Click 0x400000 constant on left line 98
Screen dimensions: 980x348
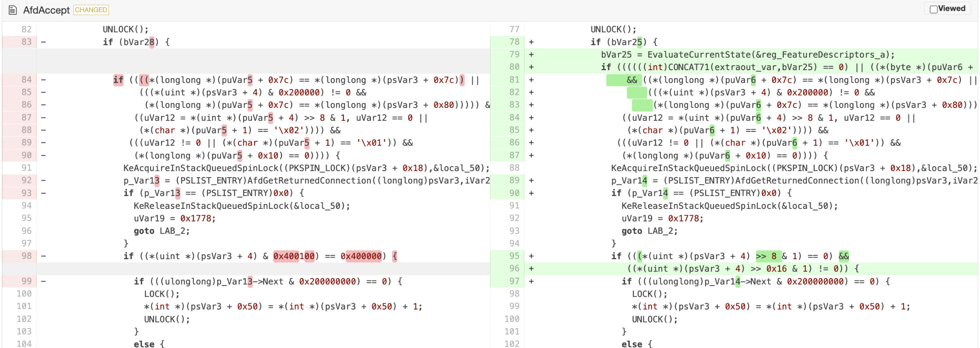click(x=361, y=256)
